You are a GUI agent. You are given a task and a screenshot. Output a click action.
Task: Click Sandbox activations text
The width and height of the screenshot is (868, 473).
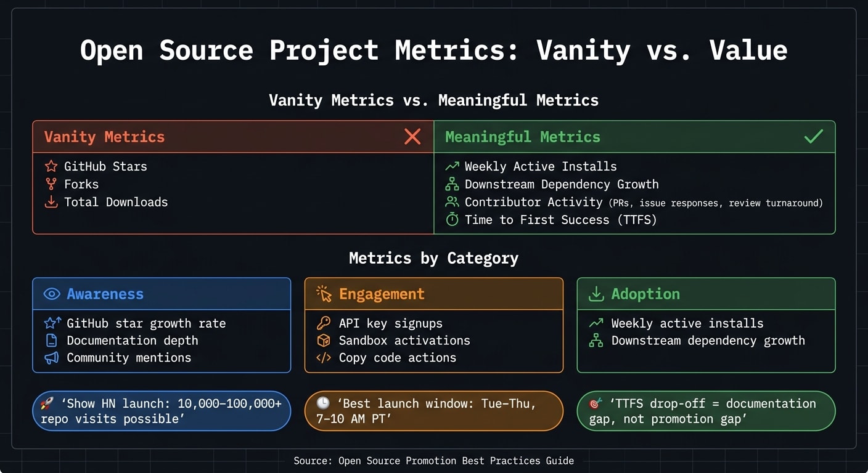(x=404, y=341)
